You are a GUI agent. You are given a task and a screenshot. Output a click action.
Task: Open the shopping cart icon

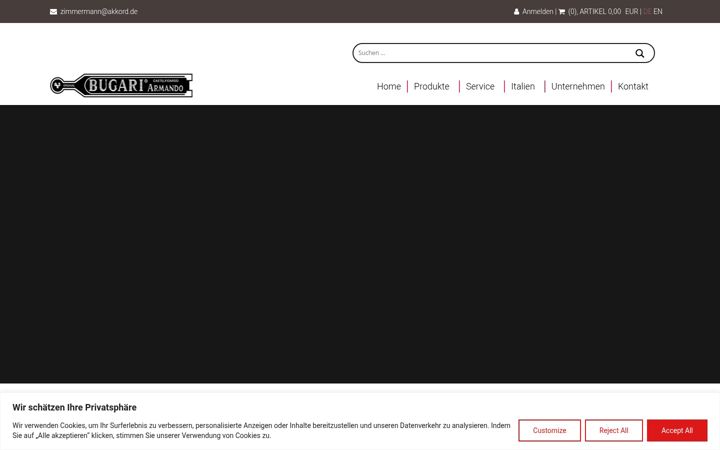562,11
